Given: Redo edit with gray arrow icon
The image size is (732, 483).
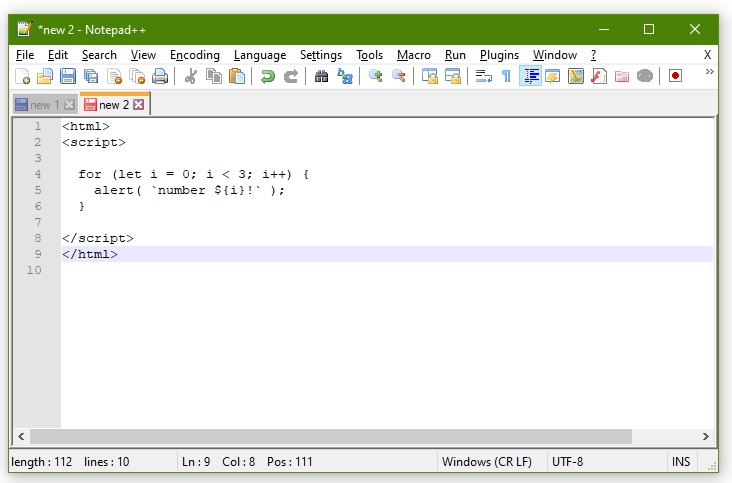Looking at the screenshot, I should [x=291, y=76].
